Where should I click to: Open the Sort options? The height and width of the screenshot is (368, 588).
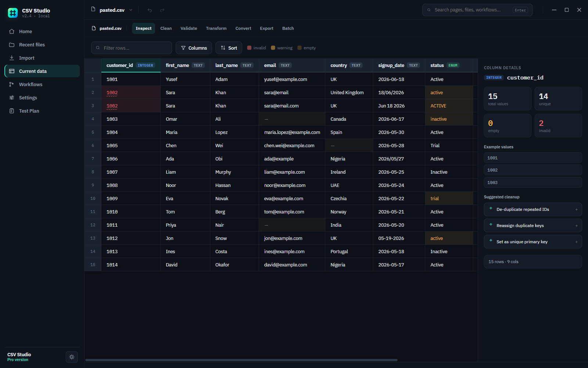tap(229, 48)
